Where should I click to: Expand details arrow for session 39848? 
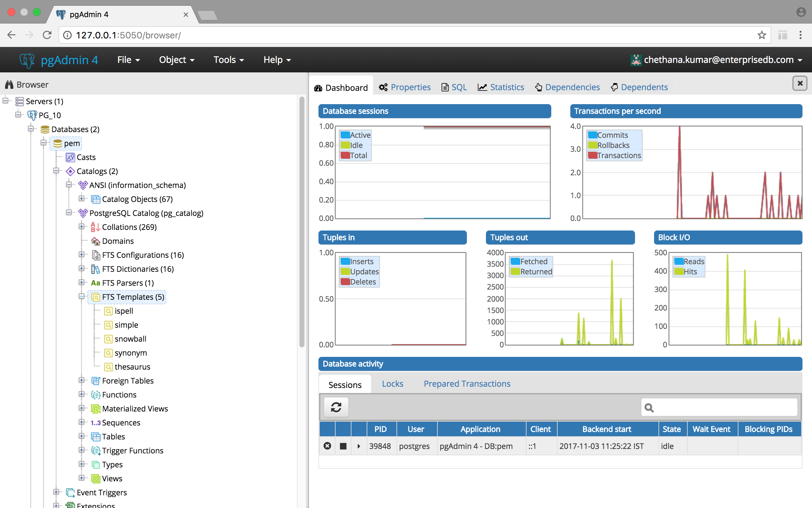pyautogui.click(x=359, y=446)
